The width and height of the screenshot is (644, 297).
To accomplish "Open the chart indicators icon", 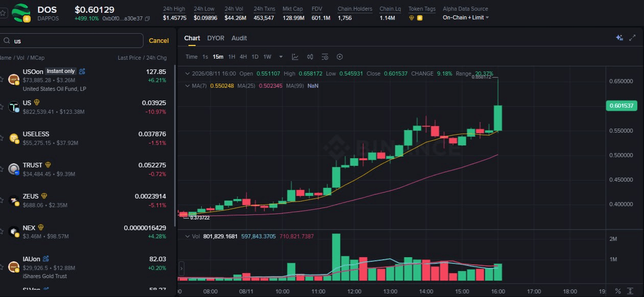I will pyautogui.click(x=295, y=57).
